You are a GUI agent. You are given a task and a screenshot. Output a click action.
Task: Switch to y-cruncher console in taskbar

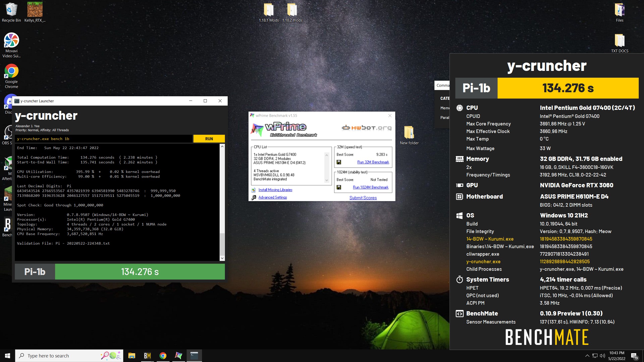tap(194, 356)
